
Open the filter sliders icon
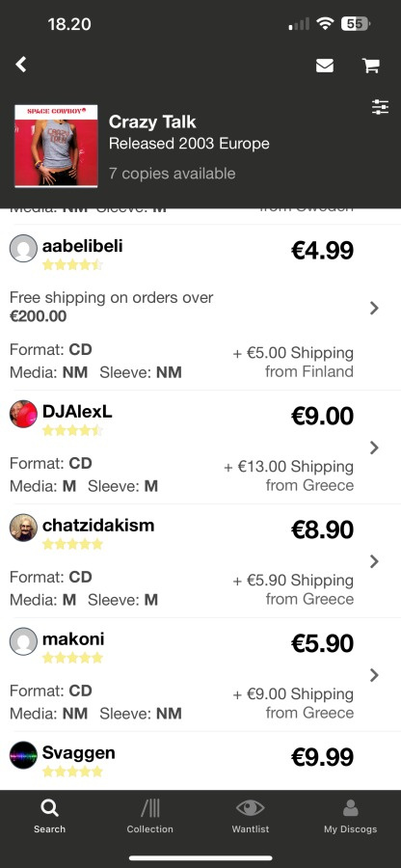tap(381, 107)
